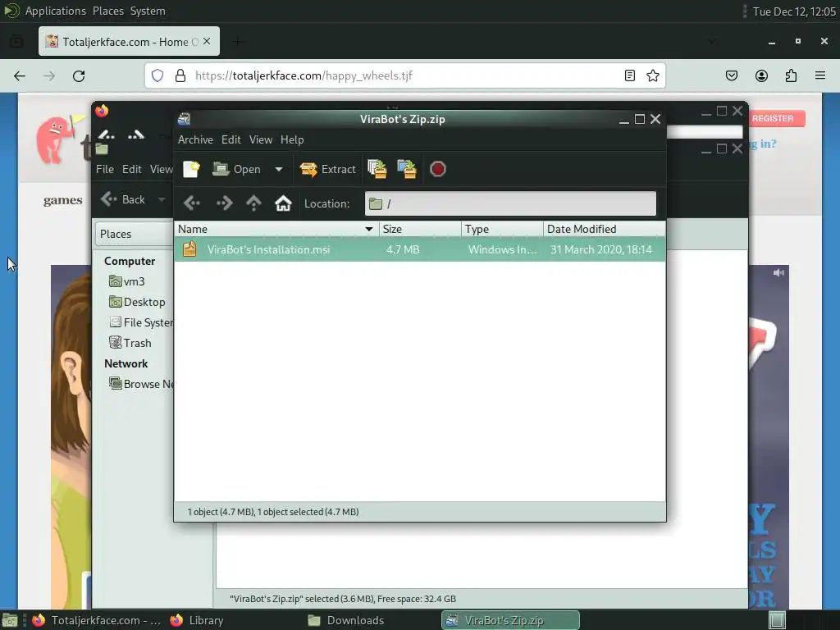
Task: Click the 31 March 2020 date cell
Action: pyautogui.click(x=601, y=249)
